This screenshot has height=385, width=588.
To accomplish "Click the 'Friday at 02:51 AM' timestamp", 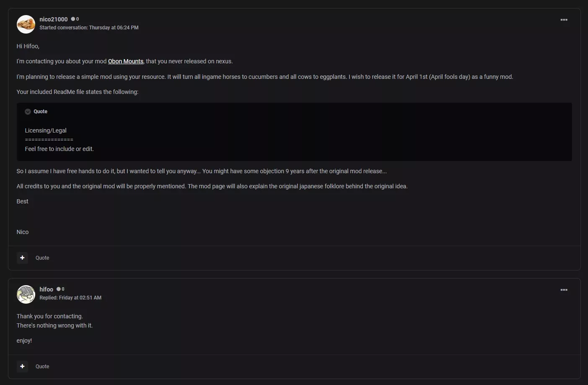I will pyautogui.click(x=80, y=298).
